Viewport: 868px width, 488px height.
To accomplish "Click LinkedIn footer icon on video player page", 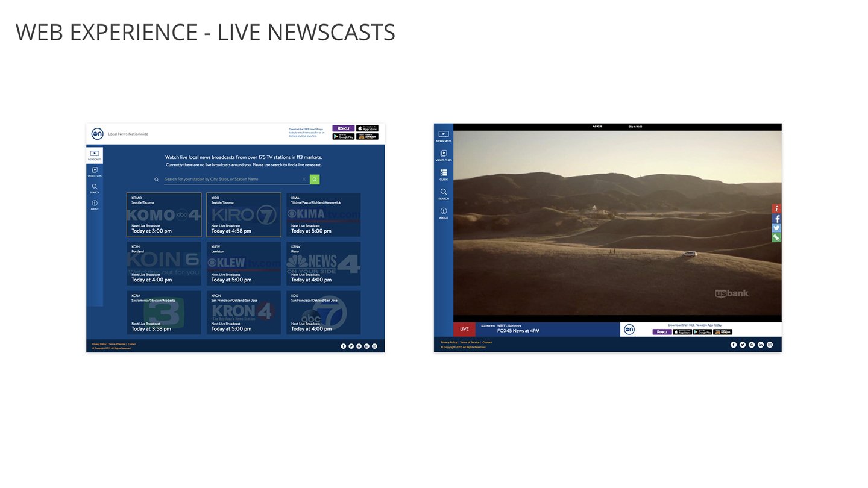I will point(761,345).
